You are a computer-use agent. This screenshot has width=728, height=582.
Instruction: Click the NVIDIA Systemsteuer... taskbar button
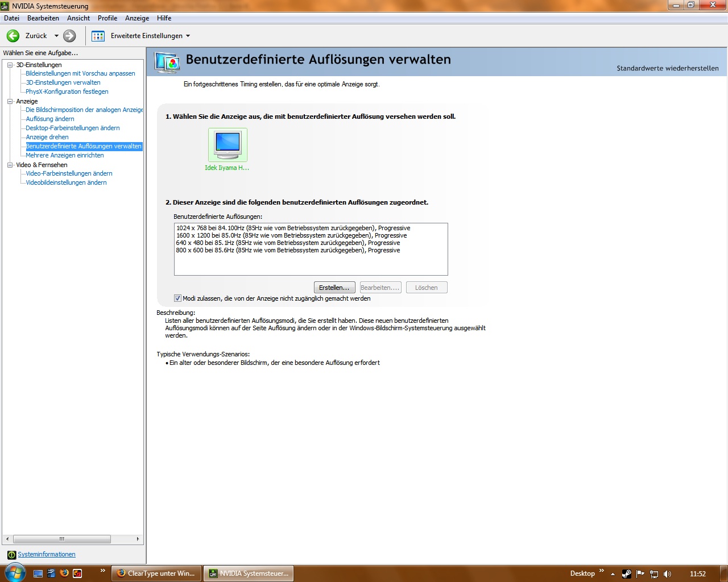click(249, 573)
